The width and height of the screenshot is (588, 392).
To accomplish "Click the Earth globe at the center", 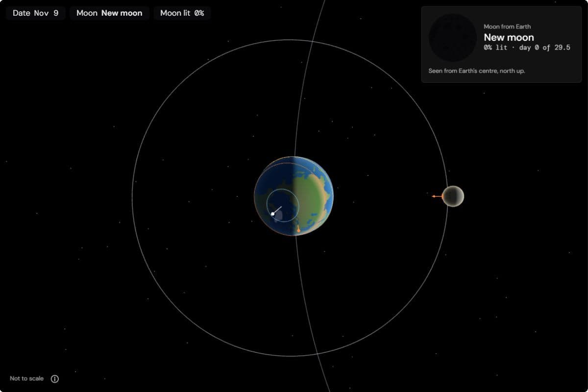I will [x=294, y=196].
